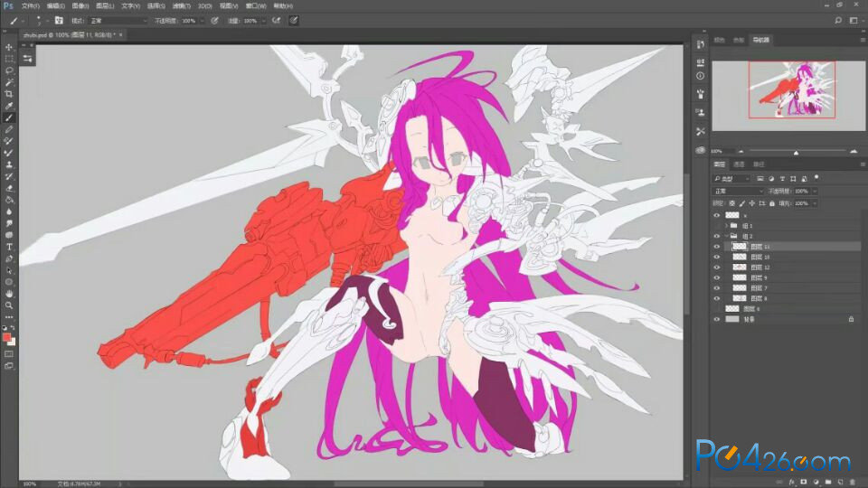Open the 文件(F) menu
Image resolution: width=868 pixels, height=488 pixels.
click(x=31, y=6)
